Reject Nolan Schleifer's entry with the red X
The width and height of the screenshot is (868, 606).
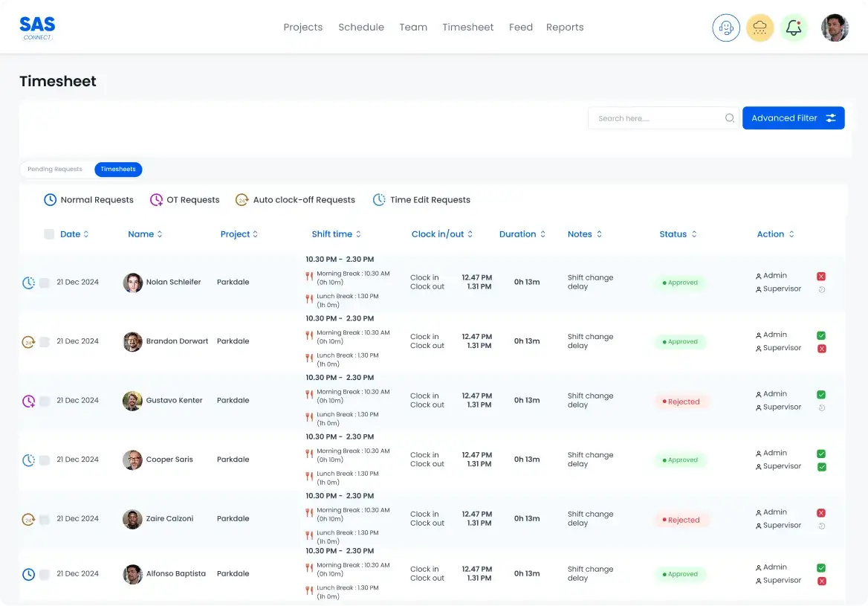click(820, 276)
